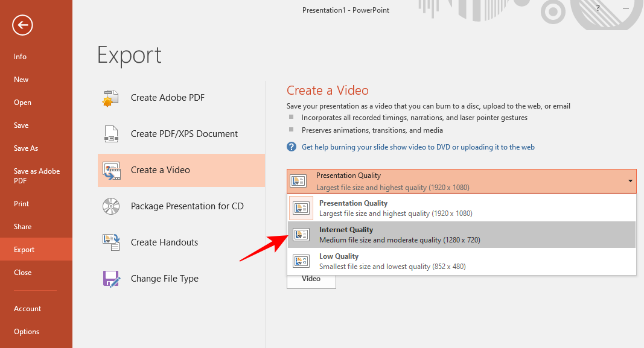Select Package Presentation for CD
This screenshot has height=348, width=644.
point(181,206)
